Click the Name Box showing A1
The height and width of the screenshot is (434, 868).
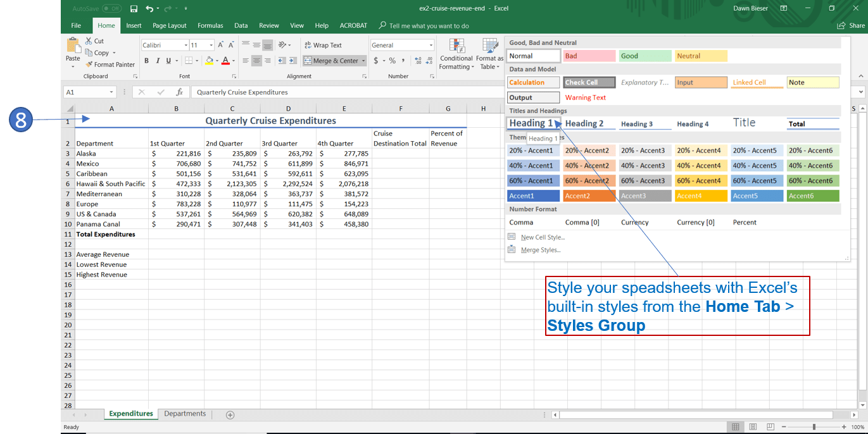pos(85,92)
